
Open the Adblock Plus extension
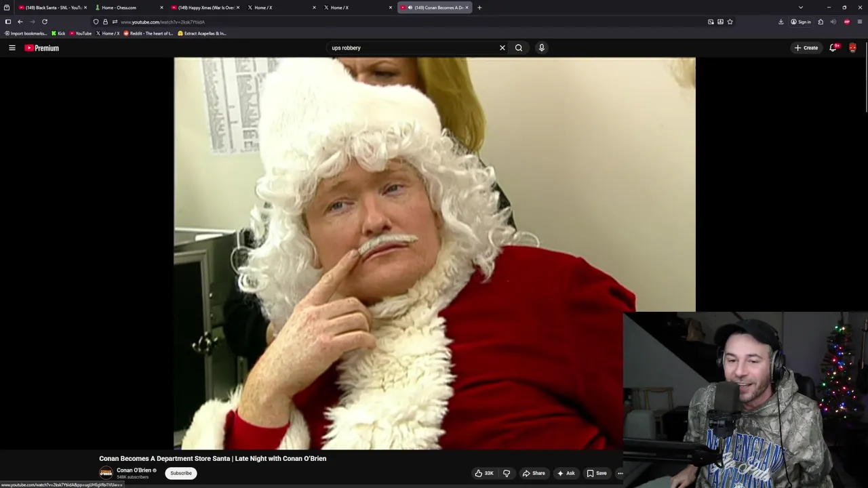click(847, 22)
